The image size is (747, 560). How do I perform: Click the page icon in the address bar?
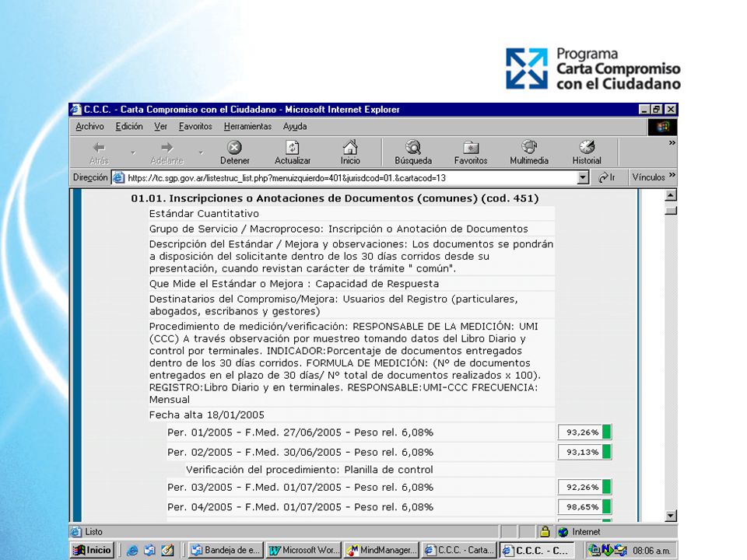[x=118, y=177]
